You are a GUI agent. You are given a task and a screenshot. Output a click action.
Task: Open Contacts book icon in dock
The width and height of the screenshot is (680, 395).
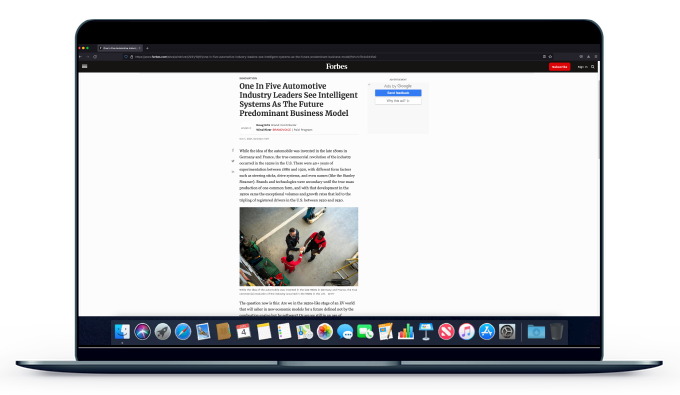(223, 332)
